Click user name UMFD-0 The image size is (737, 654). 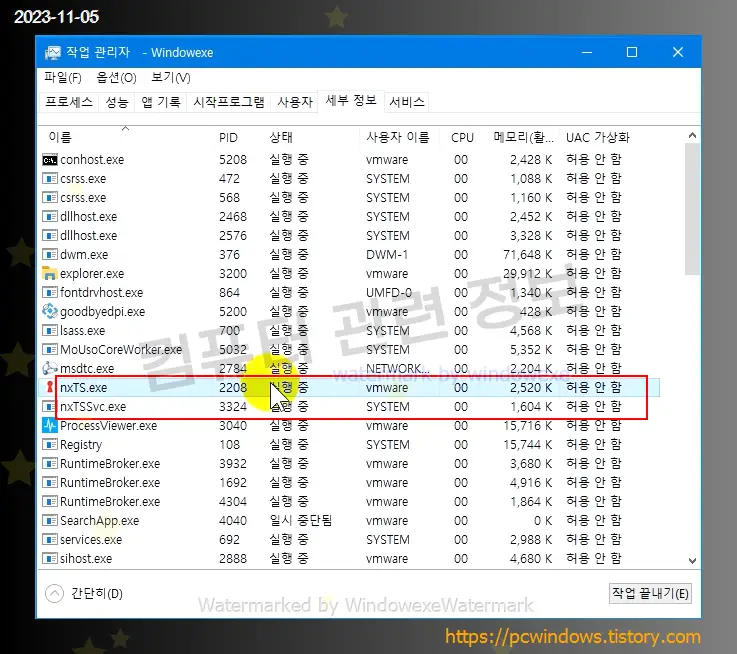pyautogui.click(x=389, y=293)
